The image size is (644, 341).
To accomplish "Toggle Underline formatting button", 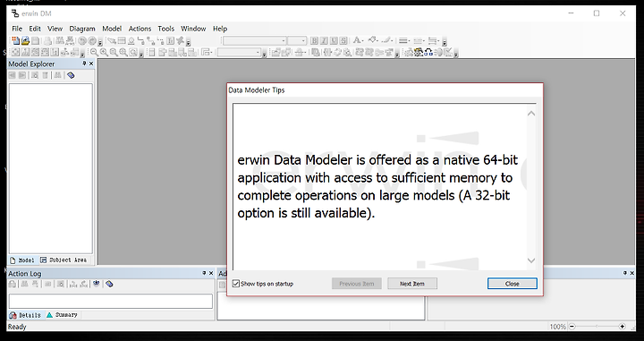I will 334,40.
